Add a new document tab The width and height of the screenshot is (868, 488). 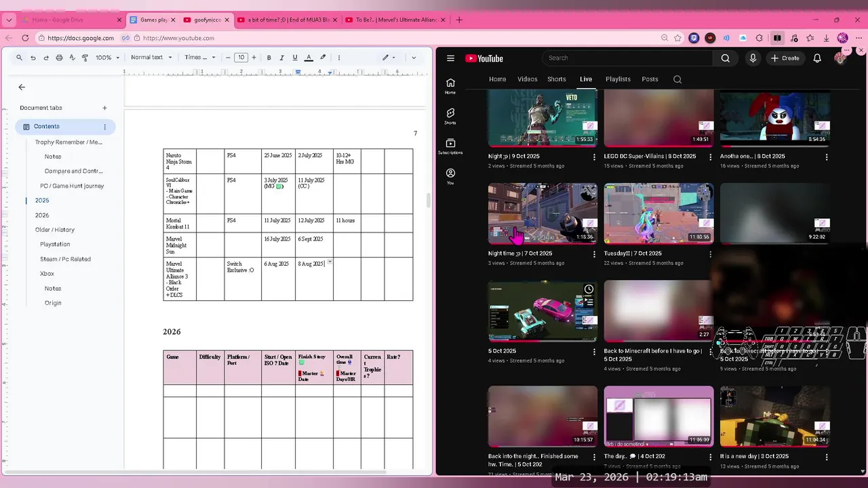[x=104, y=108]
